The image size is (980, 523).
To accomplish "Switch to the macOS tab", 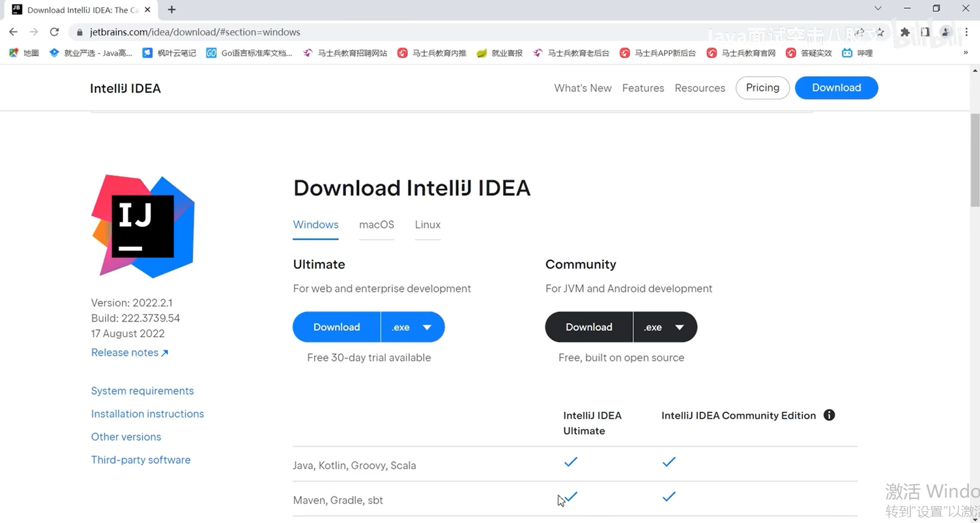I will (377, 225).
